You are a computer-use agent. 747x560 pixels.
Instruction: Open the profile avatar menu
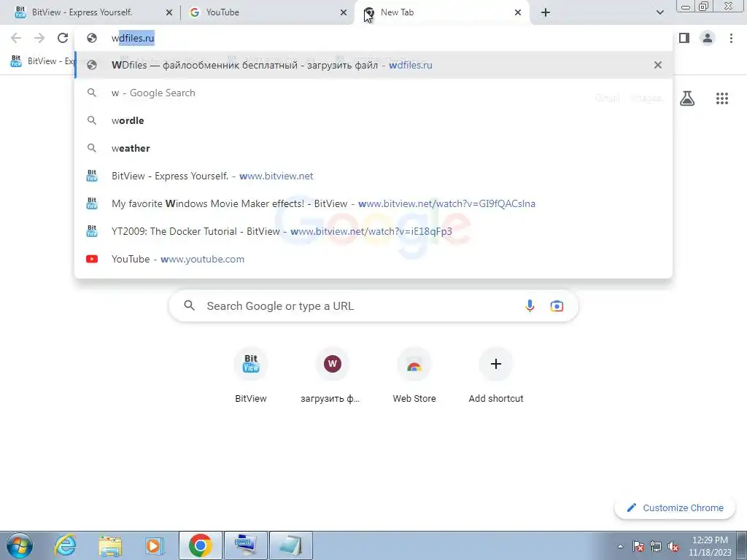[x=708, y=38]
